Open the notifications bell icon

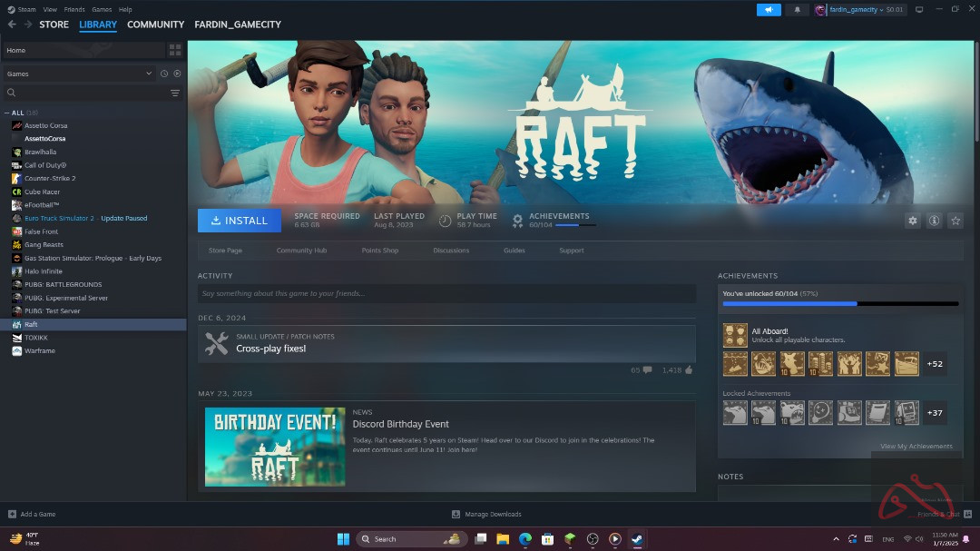[x=798, y=10]
